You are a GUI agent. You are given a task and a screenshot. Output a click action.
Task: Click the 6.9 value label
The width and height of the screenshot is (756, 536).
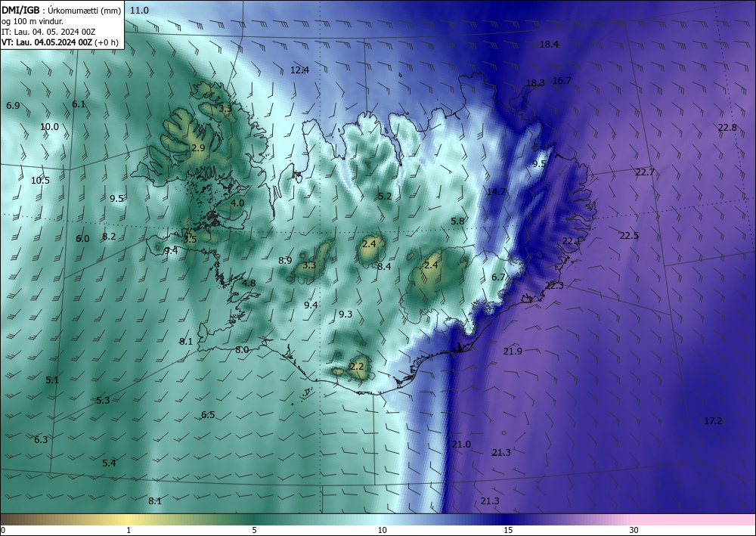click(13, 105)
